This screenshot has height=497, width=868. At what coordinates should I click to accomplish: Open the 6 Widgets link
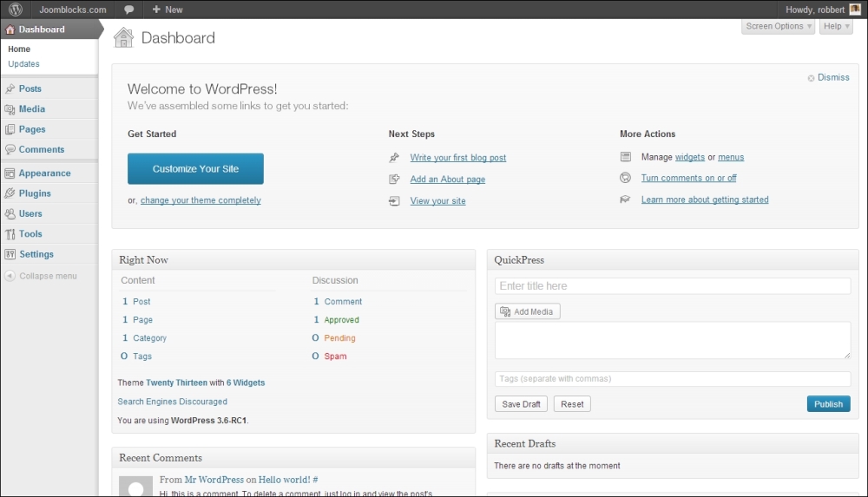click(246, 383)
